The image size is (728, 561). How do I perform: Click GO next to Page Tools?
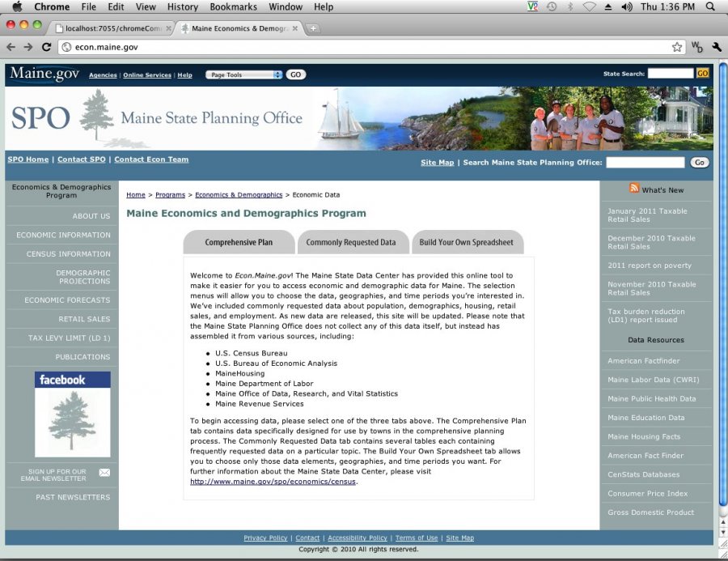pos(296,74)
